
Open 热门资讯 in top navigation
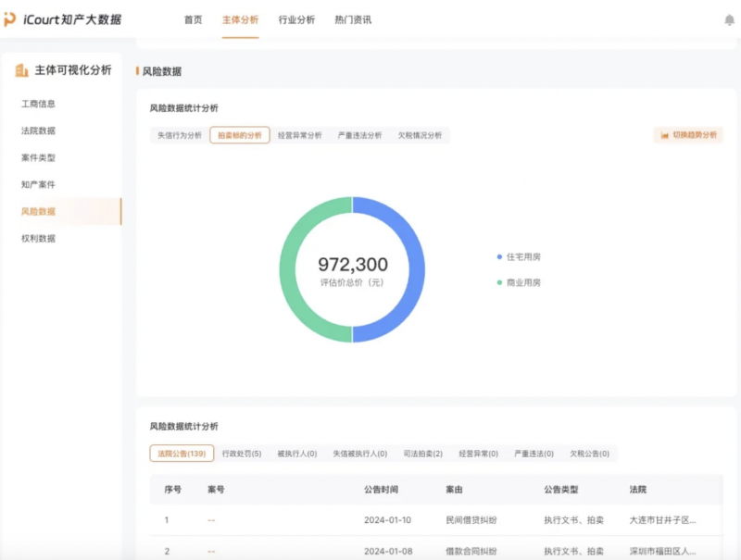[x=353, y=19]
